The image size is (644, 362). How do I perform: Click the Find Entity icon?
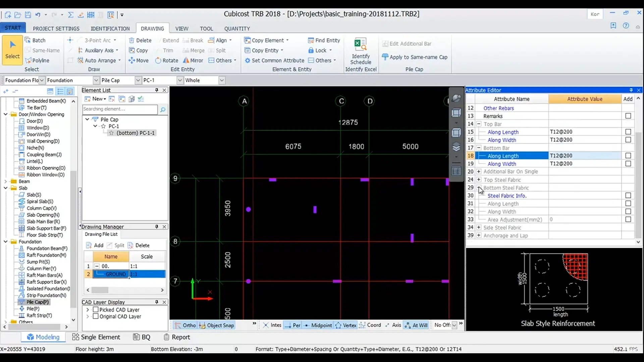(311, 40)
